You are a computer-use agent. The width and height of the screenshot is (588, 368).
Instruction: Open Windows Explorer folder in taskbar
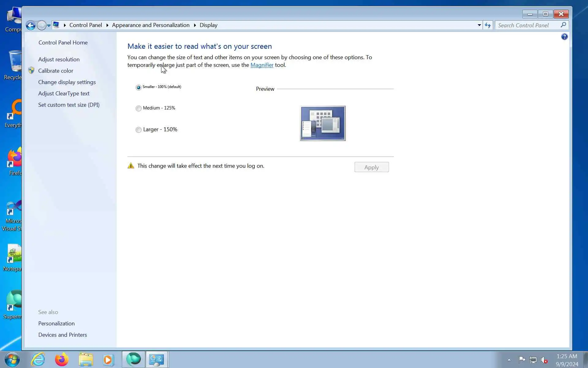point(85,359)
